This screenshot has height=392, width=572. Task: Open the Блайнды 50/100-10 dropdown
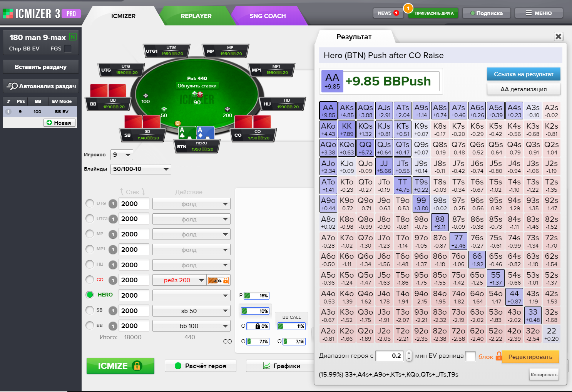pos(141,169)
